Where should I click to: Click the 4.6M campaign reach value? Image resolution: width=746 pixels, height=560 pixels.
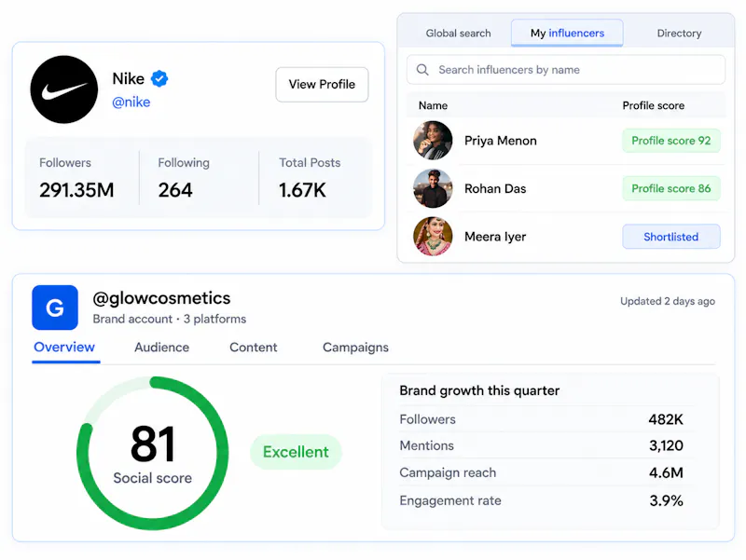click(666, 472)
